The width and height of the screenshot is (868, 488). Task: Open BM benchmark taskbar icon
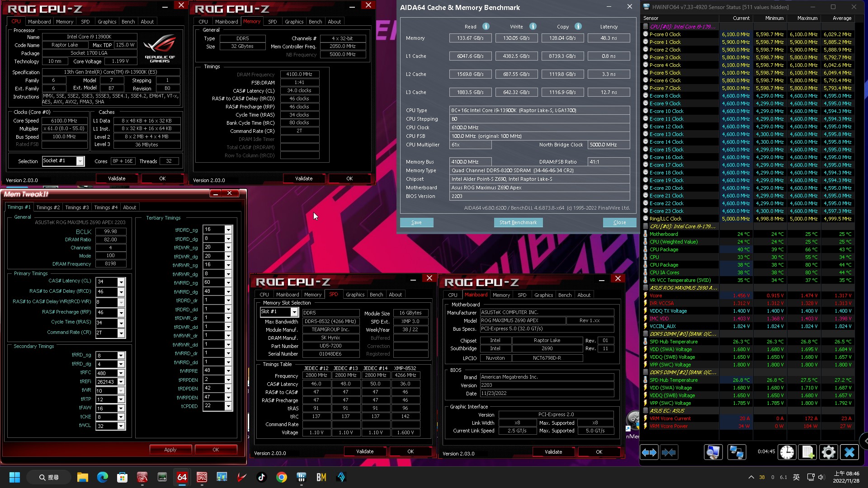coord(321,477)
